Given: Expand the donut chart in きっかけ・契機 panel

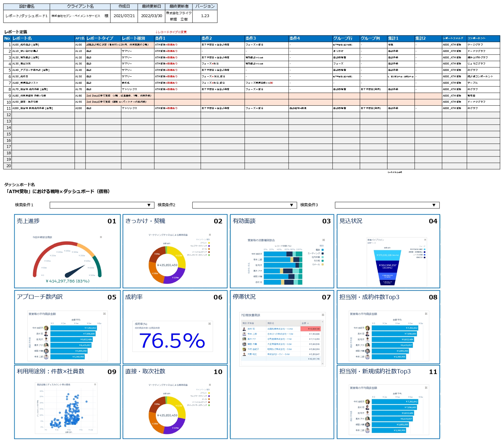Looking at the screenshot, I should [x=210, y=235].
